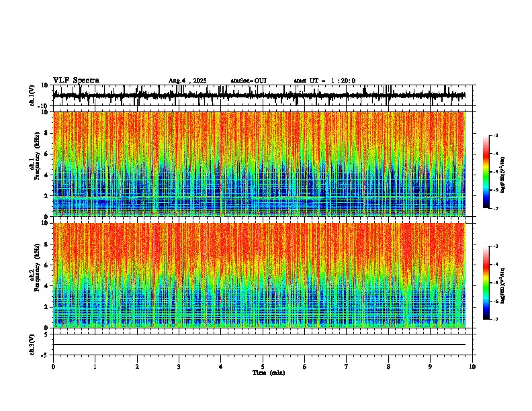This screenshot has height=411, width=532.
Task: Click the ch.1 spectrogram color scale bar
Action: 486,172
